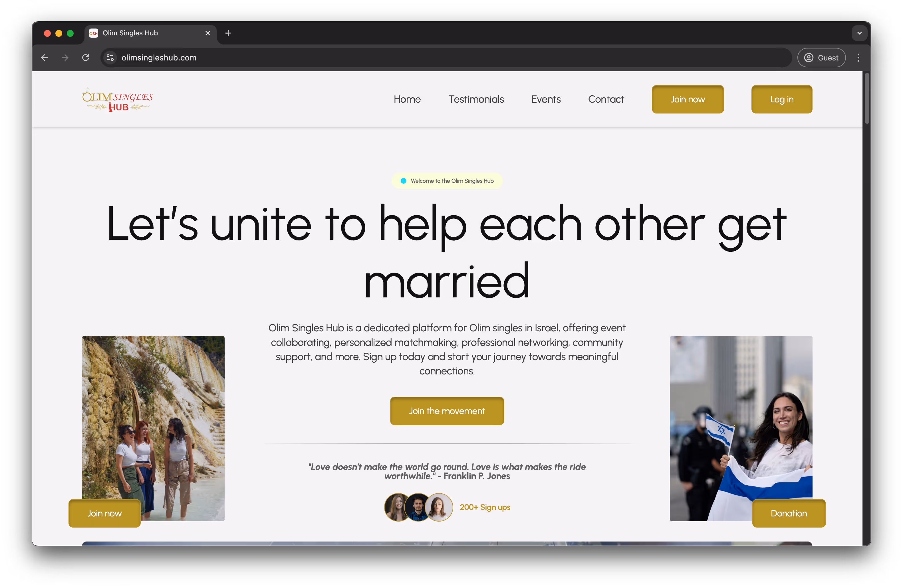Click the Log in button
Viewport: 903px width, 588px height.
(x=781, y=99)
